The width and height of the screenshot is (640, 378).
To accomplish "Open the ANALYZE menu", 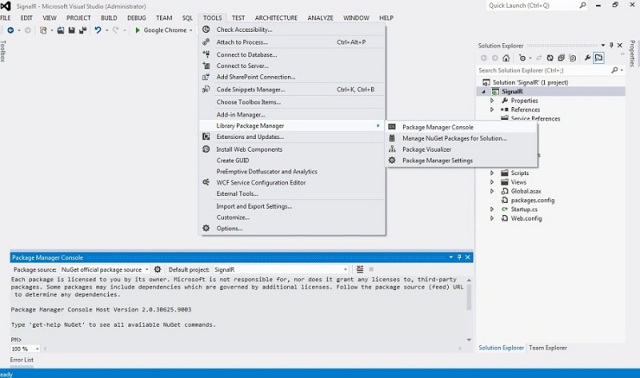I will tap(320, 18).
